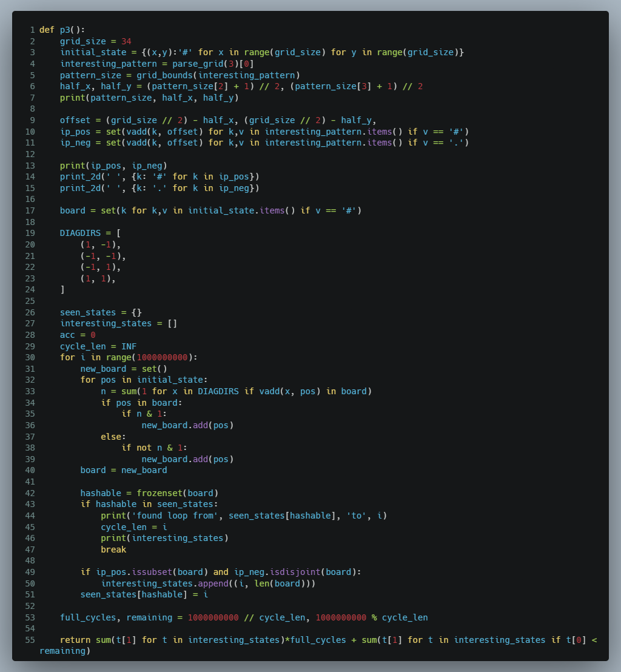Click the print_2d call with ip_pos
Viewport: 621px width, 672px height.
coord(159,176)
